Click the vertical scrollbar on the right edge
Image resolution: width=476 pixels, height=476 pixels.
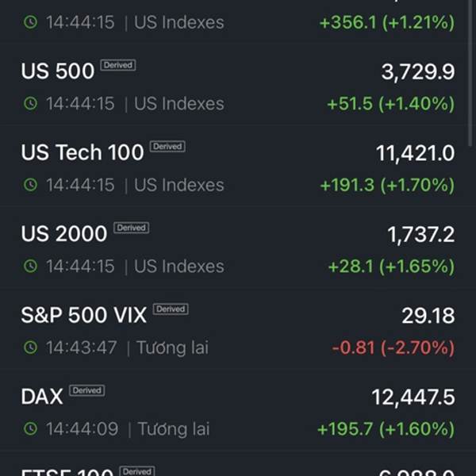point(470,71)
